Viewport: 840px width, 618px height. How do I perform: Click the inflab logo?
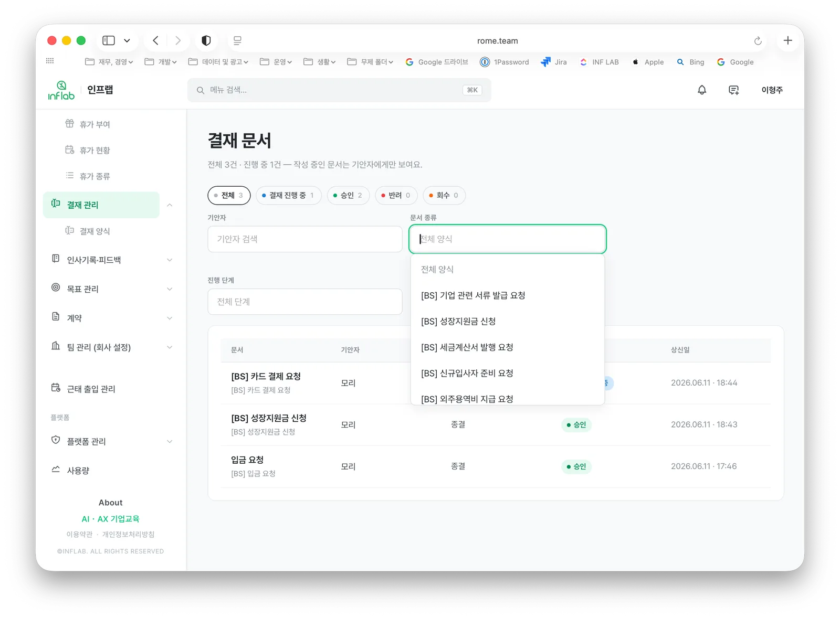tap(61, 90)
